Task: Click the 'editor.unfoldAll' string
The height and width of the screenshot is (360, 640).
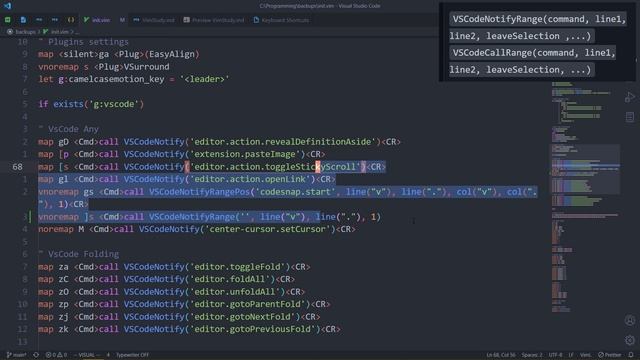Action: tap(236, 292)
